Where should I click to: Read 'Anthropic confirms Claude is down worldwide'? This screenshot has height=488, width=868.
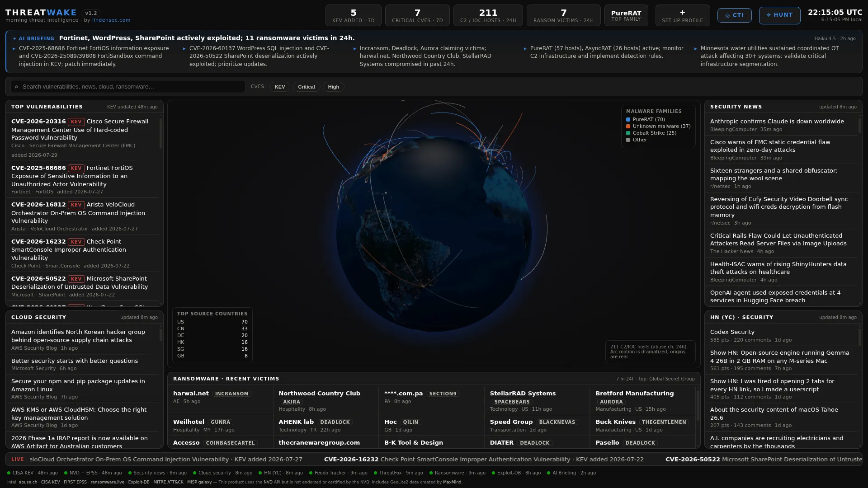777,122
